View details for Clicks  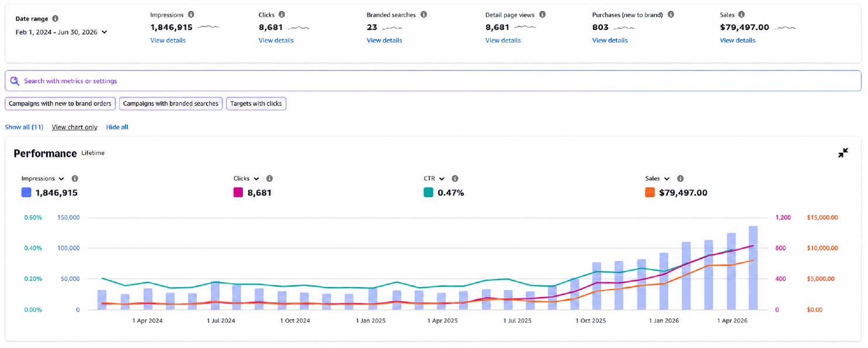click(x=276, y=40)
